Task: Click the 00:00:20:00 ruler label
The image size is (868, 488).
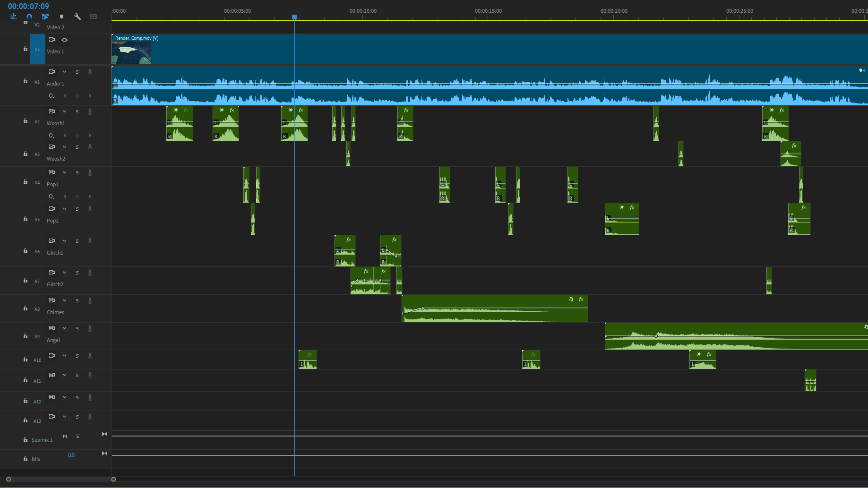Action: point(614,11)
